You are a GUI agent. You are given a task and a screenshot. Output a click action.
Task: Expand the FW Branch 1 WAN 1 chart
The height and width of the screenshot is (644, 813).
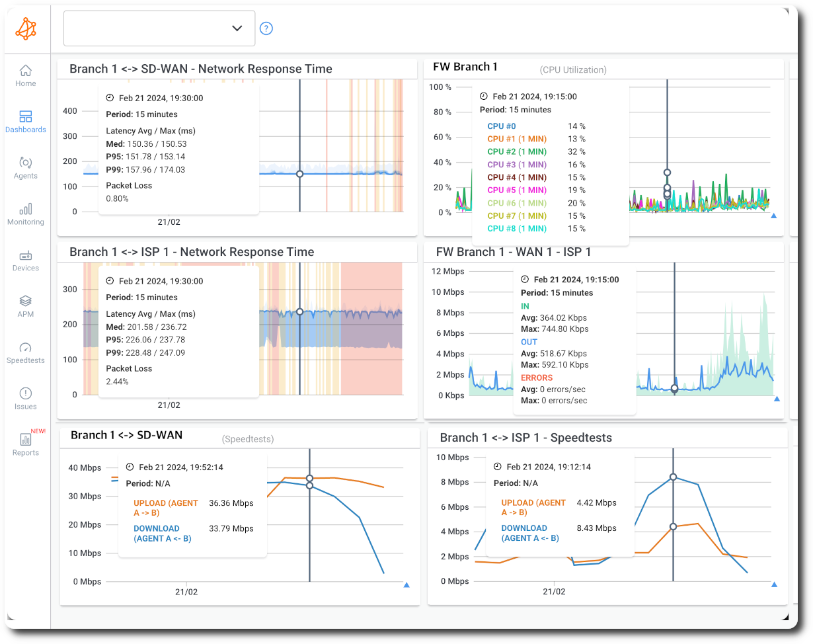(x=777, y=398)
